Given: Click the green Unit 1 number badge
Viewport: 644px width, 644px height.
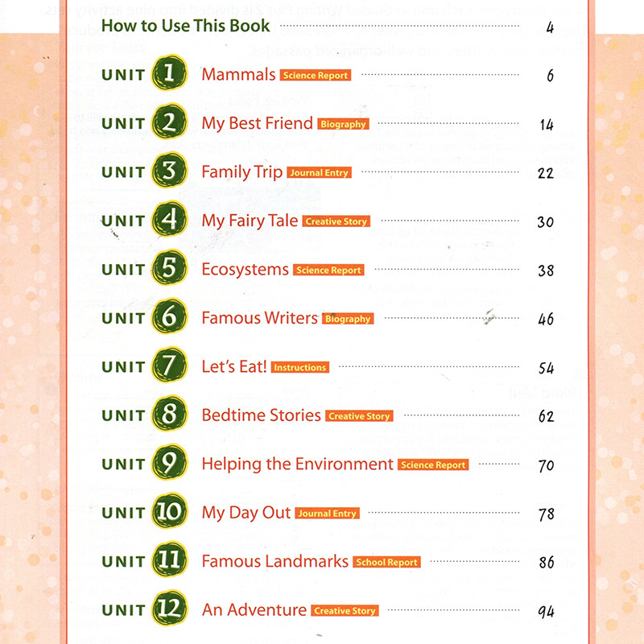Looking at the screenshot, I should pyautogui.click(x=169, y=74).
